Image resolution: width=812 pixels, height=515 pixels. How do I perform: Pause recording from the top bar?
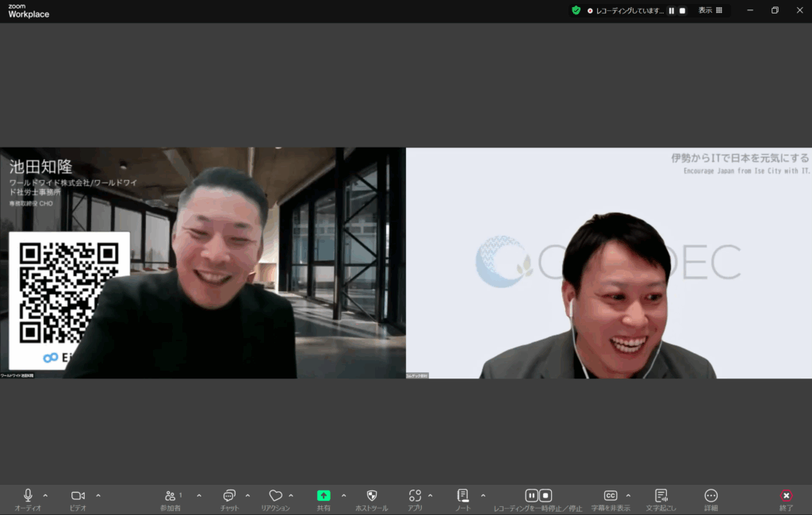pyautogui.click(x=671, y=10)
